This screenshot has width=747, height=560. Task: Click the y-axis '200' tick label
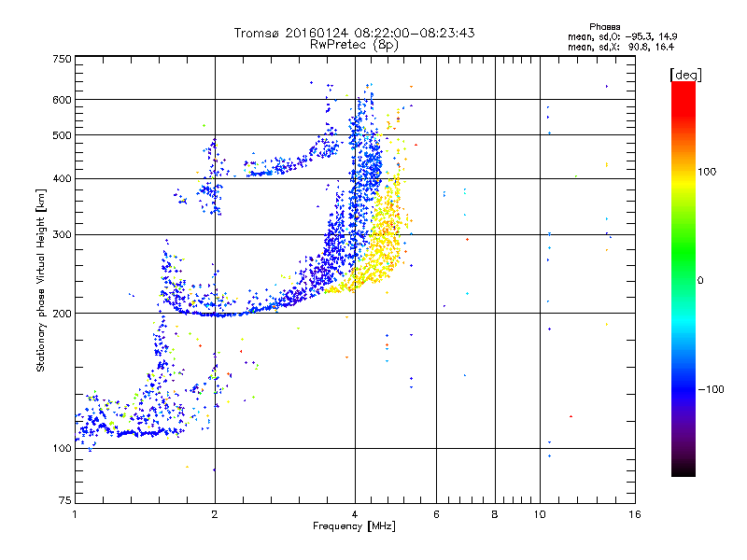(x=63, y=314)
